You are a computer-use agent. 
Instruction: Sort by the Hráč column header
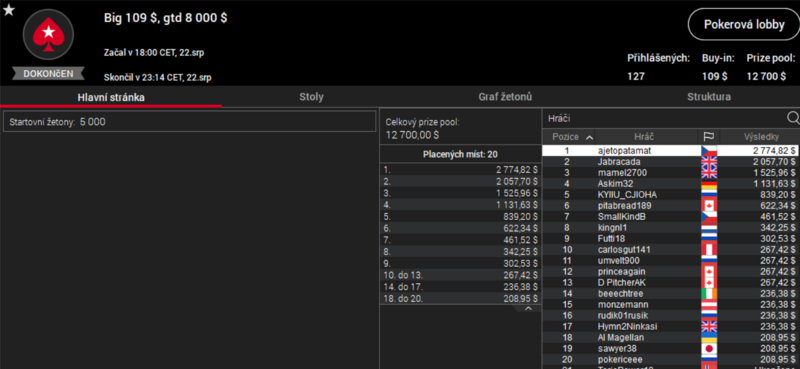coord(644,137)
